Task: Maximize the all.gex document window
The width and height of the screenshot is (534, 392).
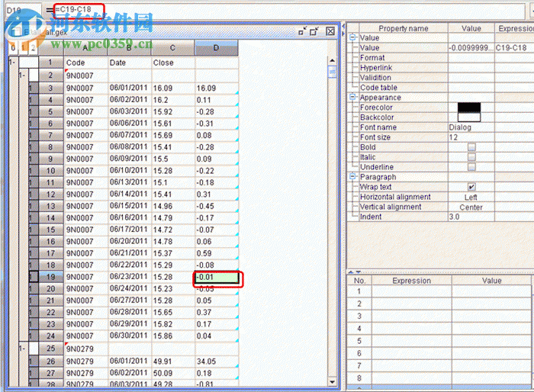Action: [315, 31]
